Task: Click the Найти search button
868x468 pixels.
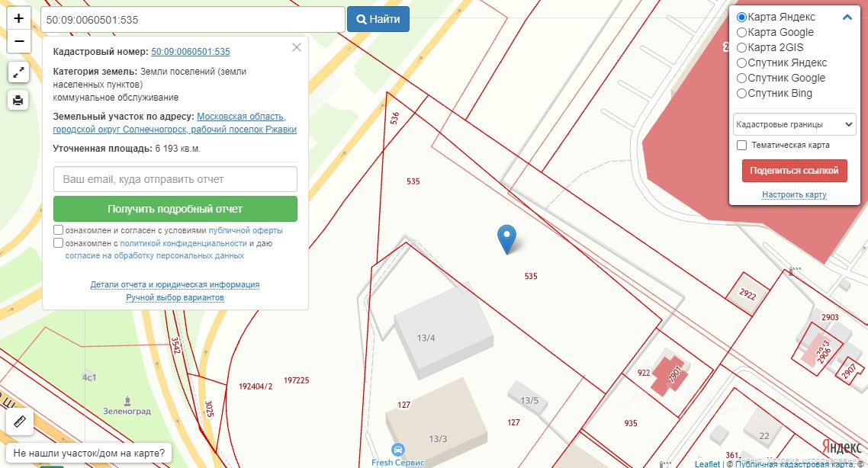Action: point(378,19)
